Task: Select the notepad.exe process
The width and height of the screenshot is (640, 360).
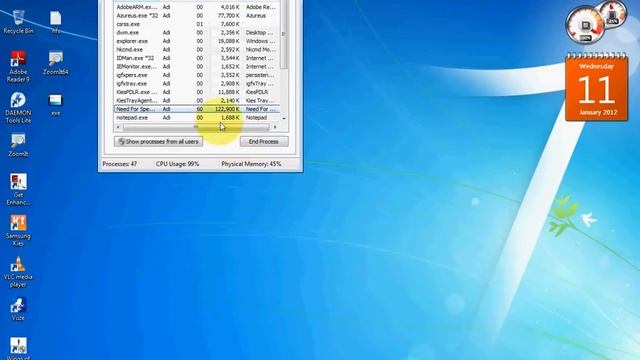Action: pyautogui.click(x=197, y=118)
